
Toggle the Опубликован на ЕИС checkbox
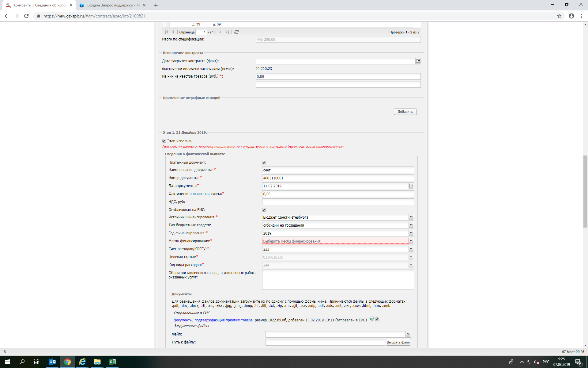click(264, 210)
